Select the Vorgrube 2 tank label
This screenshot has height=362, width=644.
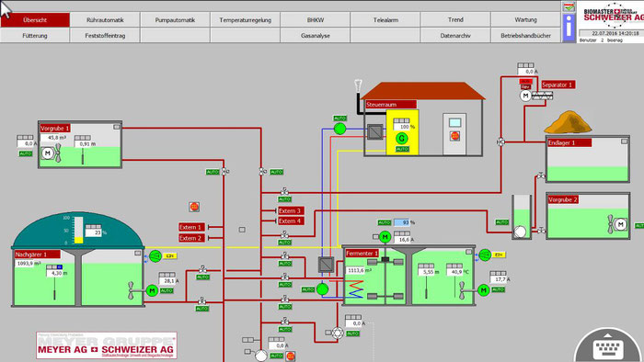(x=563, y=199)
